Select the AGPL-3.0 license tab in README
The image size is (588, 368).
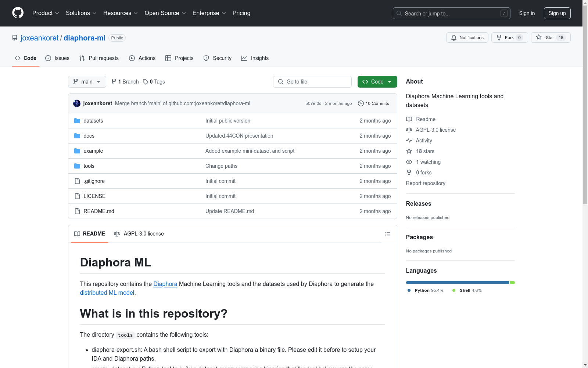(x=139, y=234)
